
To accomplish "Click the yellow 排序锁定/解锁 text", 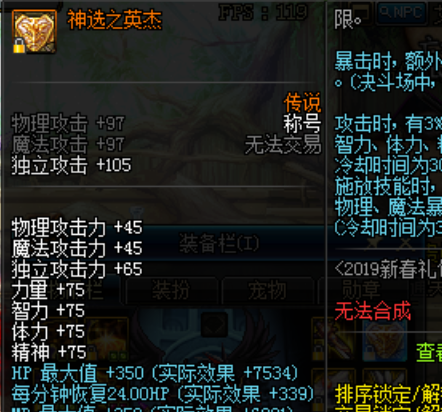I will coord(388,394).
